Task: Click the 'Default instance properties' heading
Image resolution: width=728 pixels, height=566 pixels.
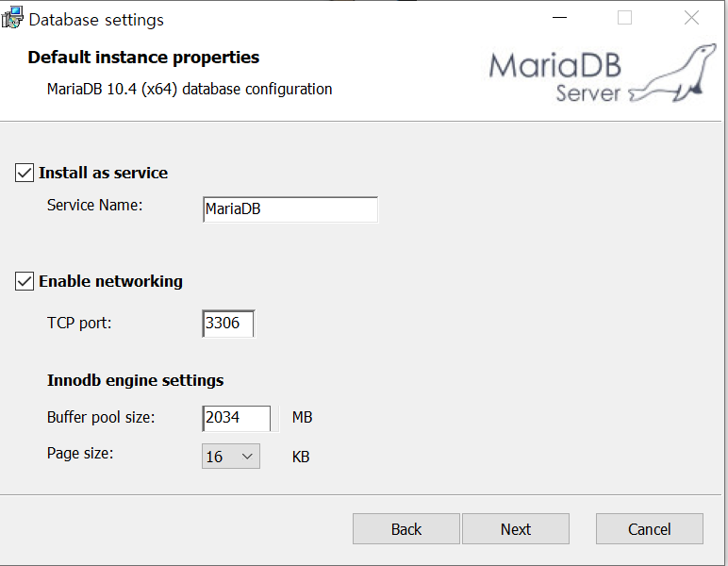Action: [x=143, y=58]
